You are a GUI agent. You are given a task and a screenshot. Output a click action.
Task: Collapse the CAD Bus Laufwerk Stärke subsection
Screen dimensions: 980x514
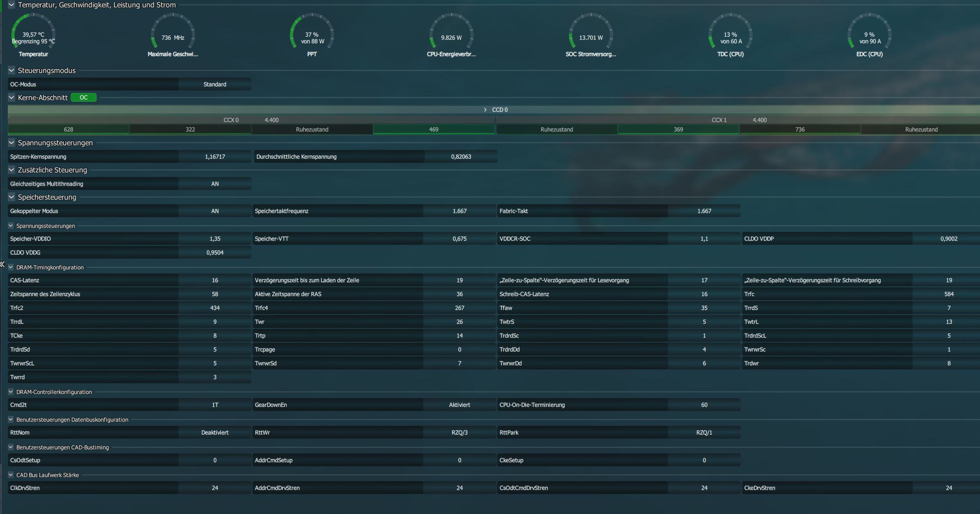11,475
